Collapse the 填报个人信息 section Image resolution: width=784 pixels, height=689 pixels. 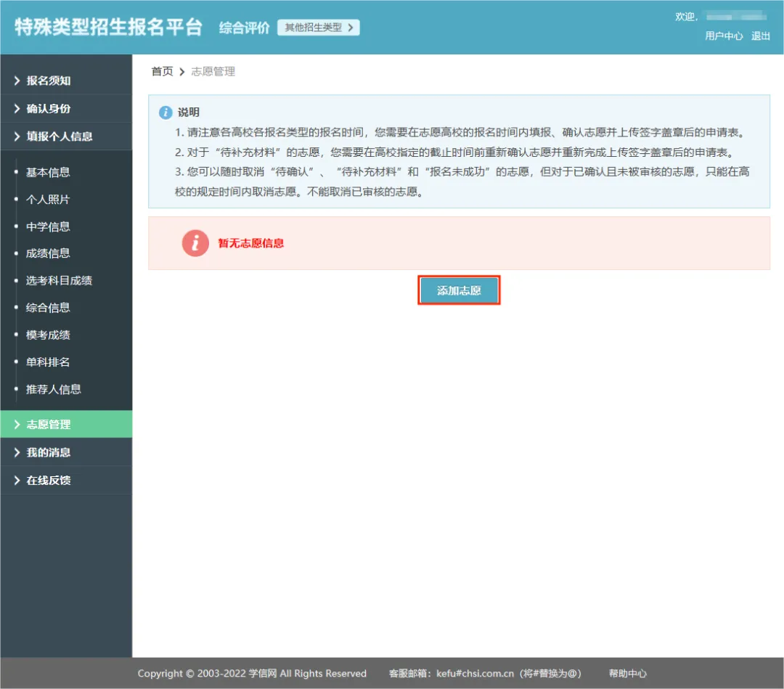click(60, 136)
